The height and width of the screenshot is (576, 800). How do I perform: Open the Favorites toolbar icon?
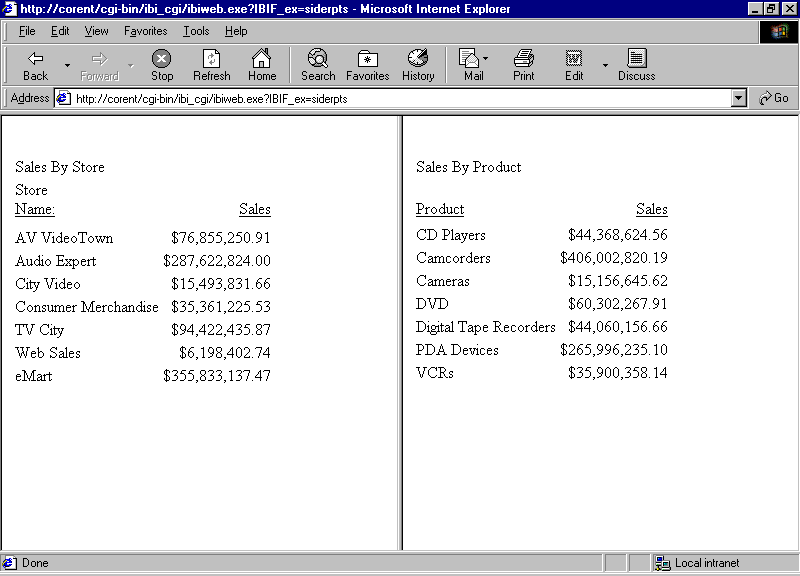tap(367, 64)
